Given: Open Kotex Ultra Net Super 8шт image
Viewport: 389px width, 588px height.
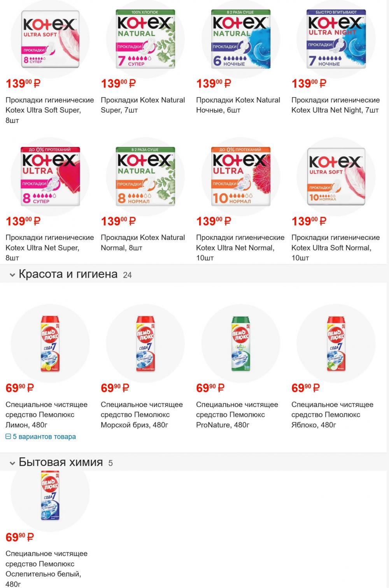Looking at the screenshot, I should point(50,177).
